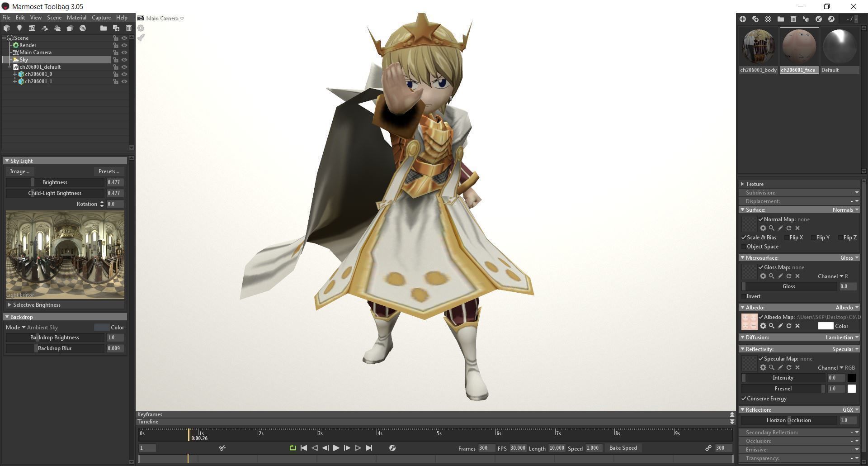
Task: Add shadow catcher object icon
Action: [x=45, y=28]
